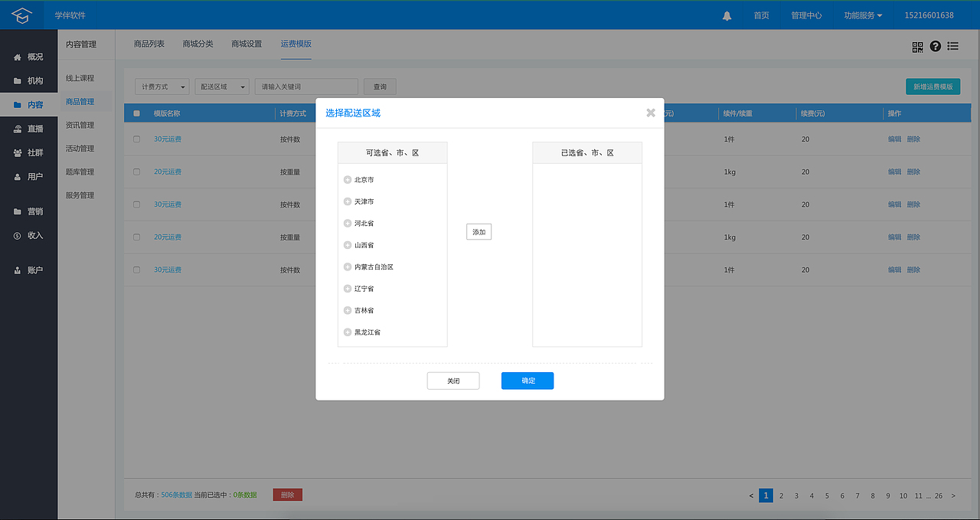The height and width of the screenshot is (520, 980).
Task: Click the 添加 add button
Action: (x=479, y=231)
